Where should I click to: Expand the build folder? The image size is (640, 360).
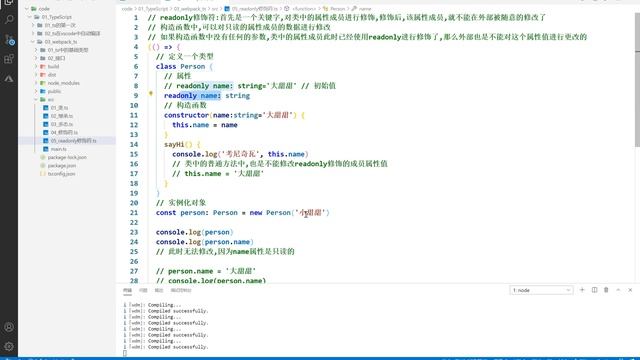[x=36, y=67]
